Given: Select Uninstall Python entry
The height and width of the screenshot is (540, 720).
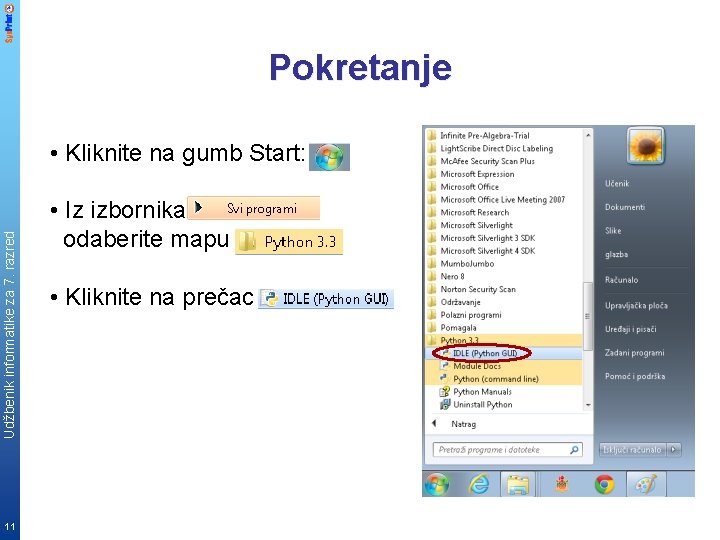Looking at the screenshot, I should pos(476,405).
